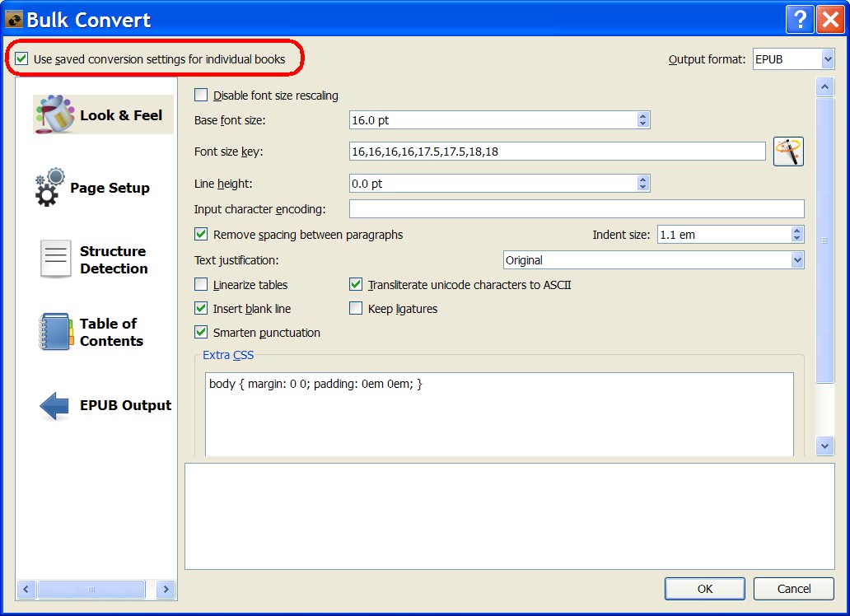Viewport: 850px width, 616px height.
Task: Focus the Input character encoding field
Action: (x=577, y=209)
